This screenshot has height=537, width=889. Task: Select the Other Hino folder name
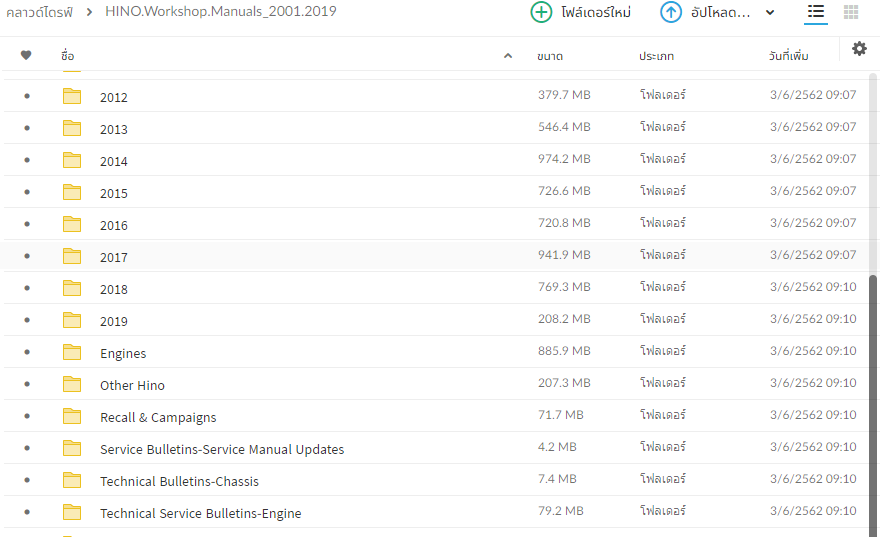[x=132, y=386]
